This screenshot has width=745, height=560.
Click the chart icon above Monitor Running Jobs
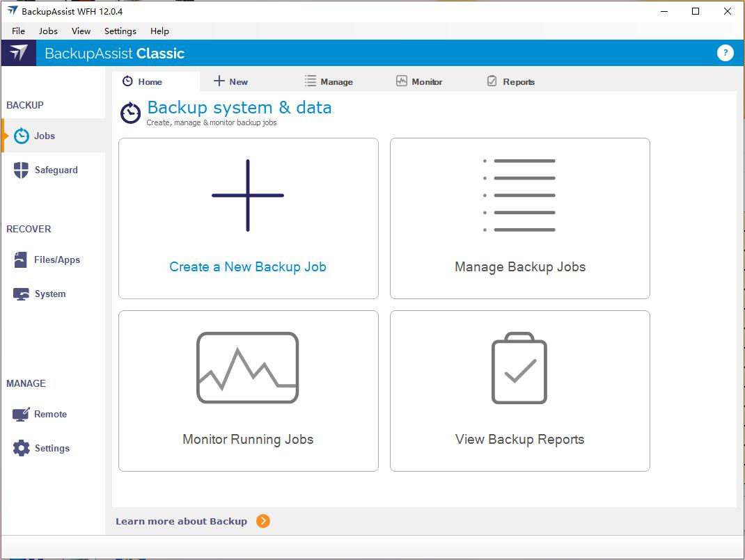[x=248, y=368]
